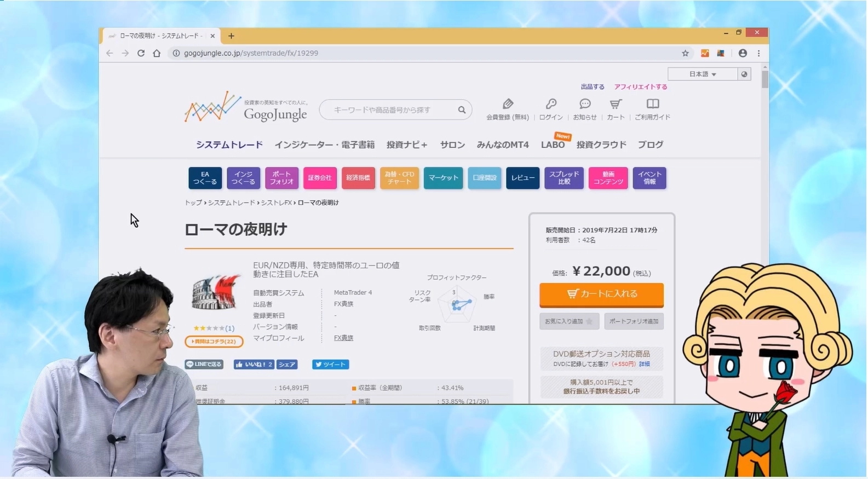Toggle お気に入り追加 favorite button
The height and width of the screenshot is (479, 868).
(569, 321)
